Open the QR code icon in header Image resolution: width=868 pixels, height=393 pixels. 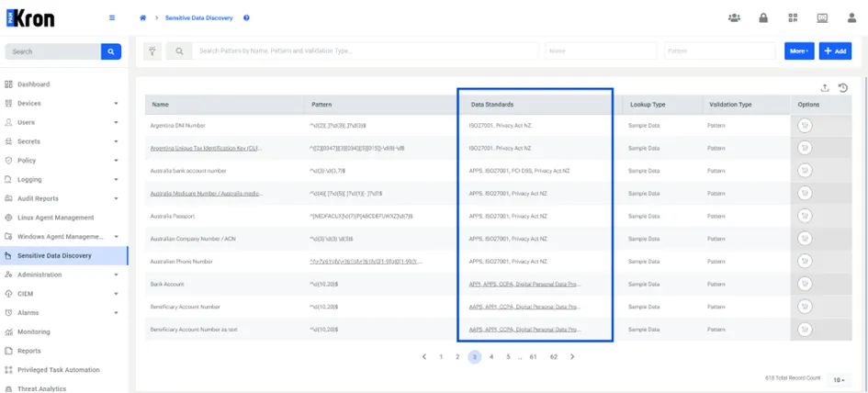click(793, 17)
